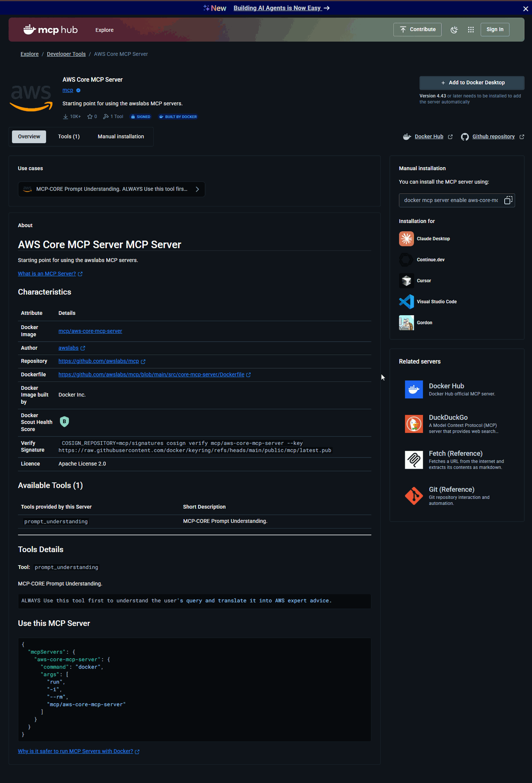Click the SIGNED badge

pos(141,117)
